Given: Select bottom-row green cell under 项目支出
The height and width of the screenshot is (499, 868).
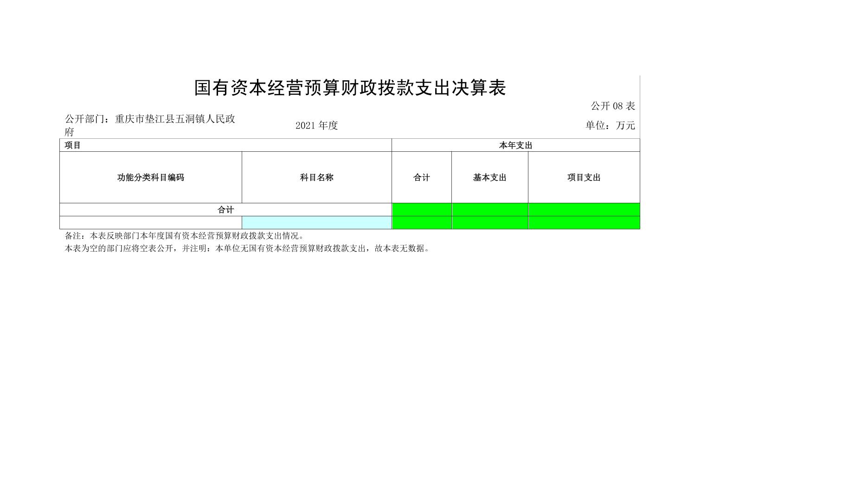Looking at the screenshot, I should 584,223.
